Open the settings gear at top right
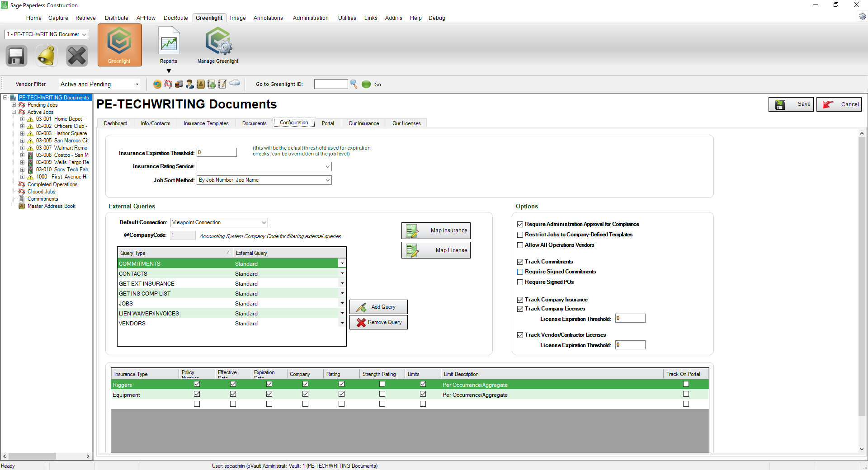Viewport: 868px width, 470px height. click(x=863, y=16)
